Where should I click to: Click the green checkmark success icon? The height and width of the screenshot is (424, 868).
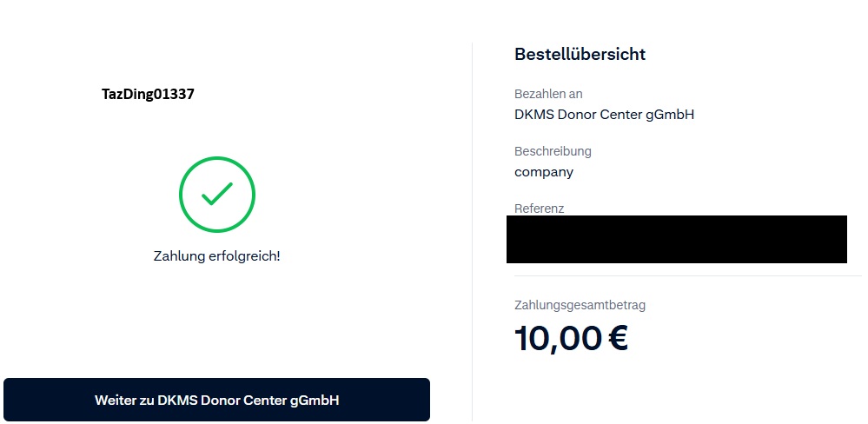pyautogui.click(x=216, y=195)
